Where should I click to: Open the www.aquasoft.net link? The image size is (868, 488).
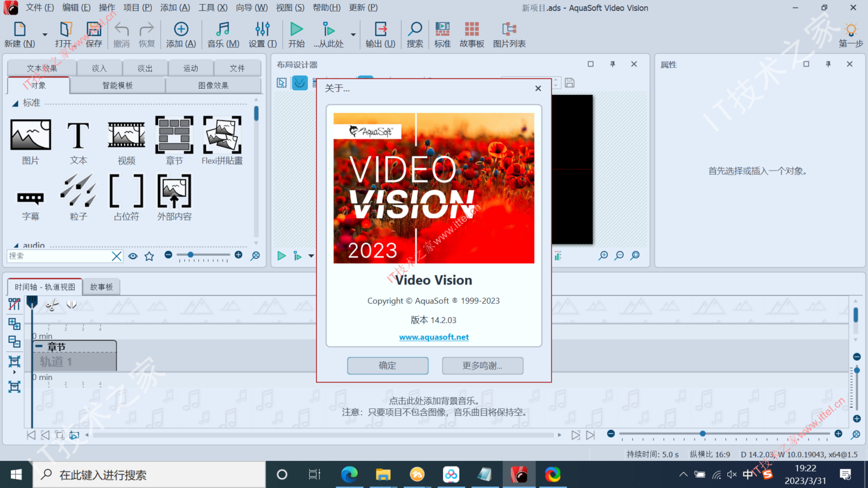pyautogui.click(x=433, y=337)
